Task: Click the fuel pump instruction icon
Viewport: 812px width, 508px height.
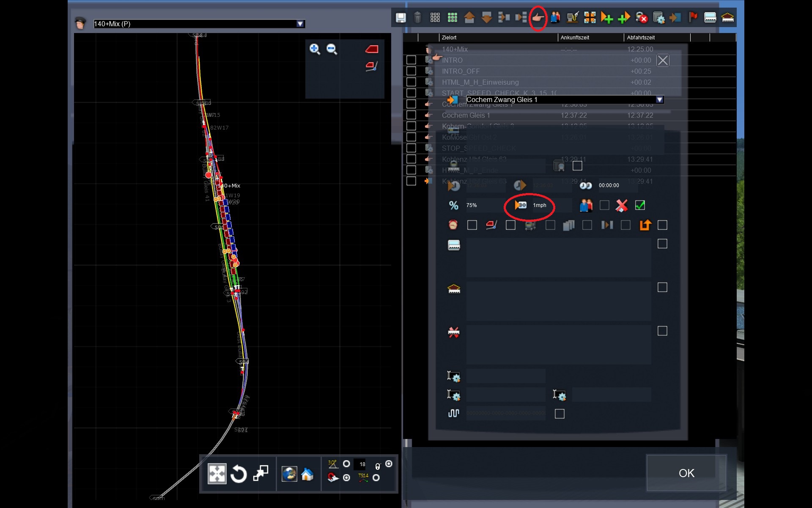Action: [573, 17]
